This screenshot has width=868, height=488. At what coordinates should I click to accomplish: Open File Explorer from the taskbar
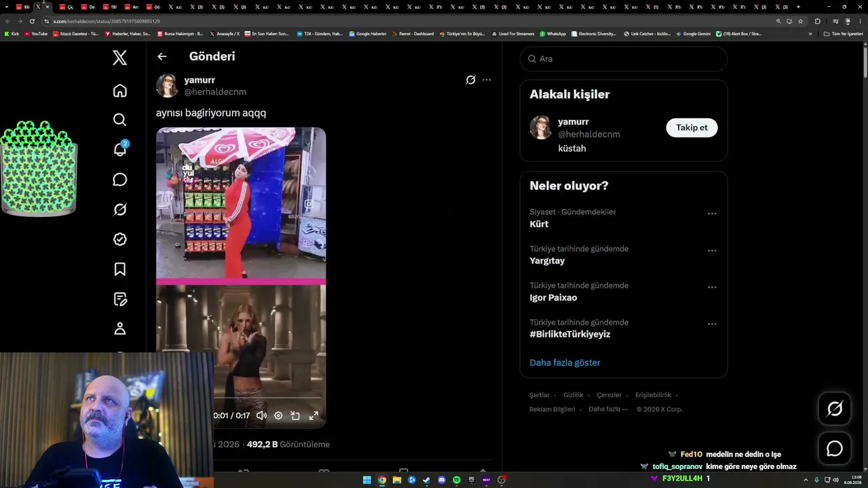pos(397,480)
